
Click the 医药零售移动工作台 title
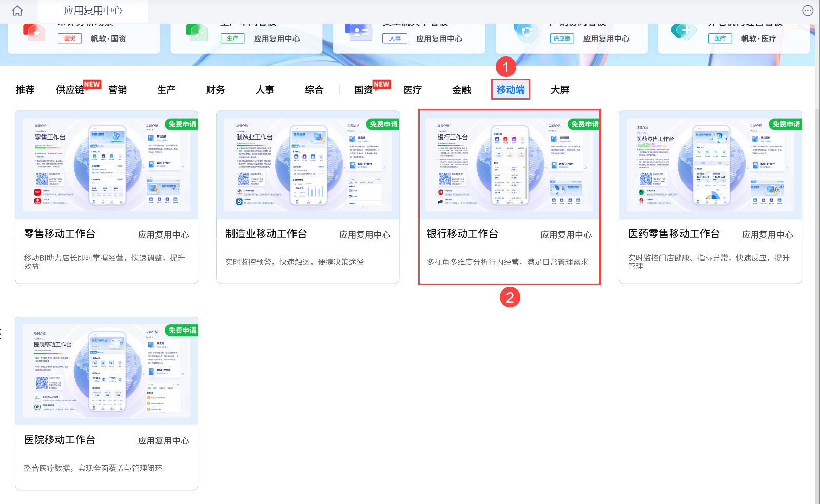pyautogui.click(x=674, y=234)
